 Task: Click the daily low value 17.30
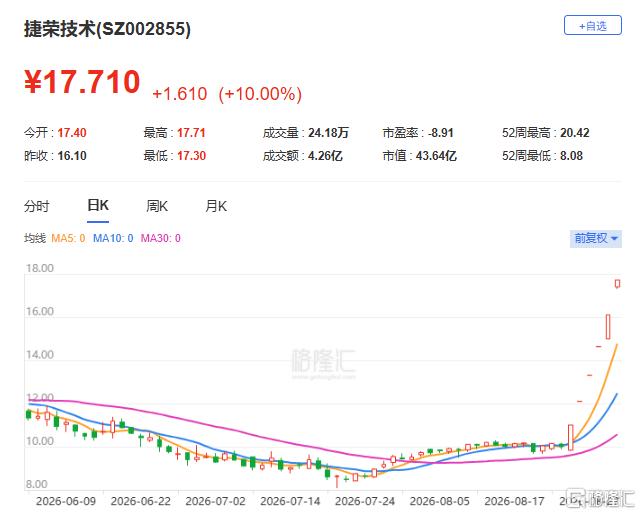click(191, 156)
